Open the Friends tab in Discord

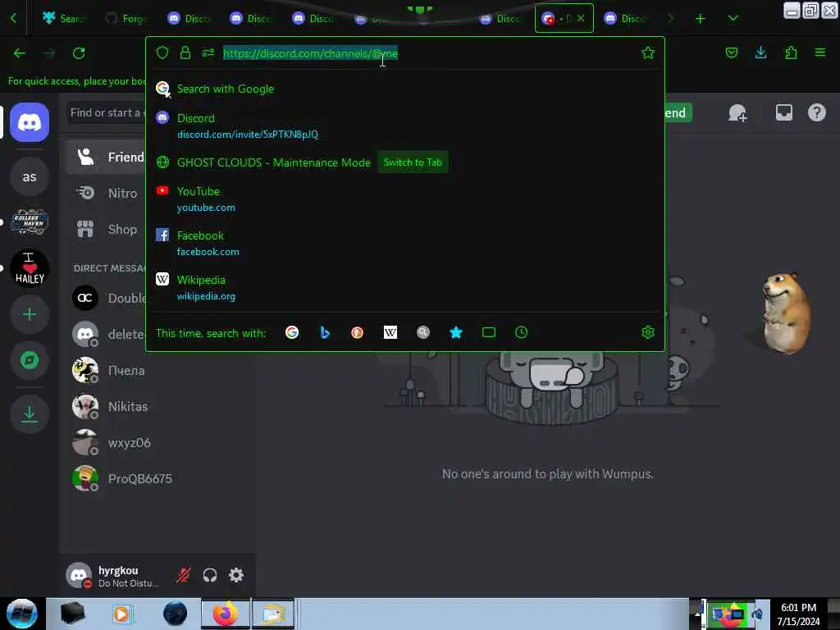[x=106, y=157]
